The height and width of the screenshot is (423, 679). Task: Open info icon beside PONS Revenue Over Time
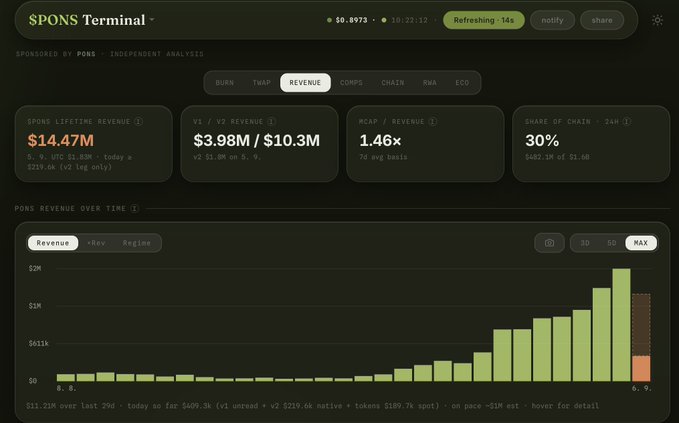coord(134,209)
